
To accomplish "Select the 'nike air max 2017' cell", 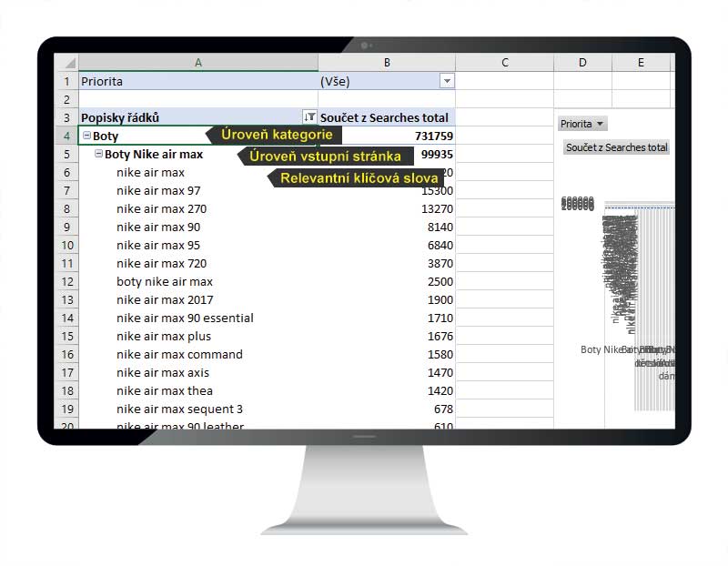I will click(x=198, y=299).
